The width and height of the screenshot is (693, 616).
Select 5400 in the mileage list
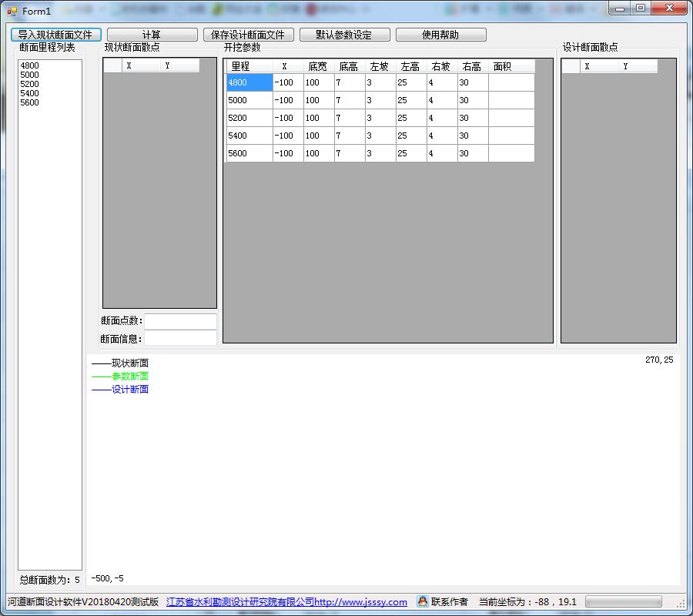click(29, 93)
